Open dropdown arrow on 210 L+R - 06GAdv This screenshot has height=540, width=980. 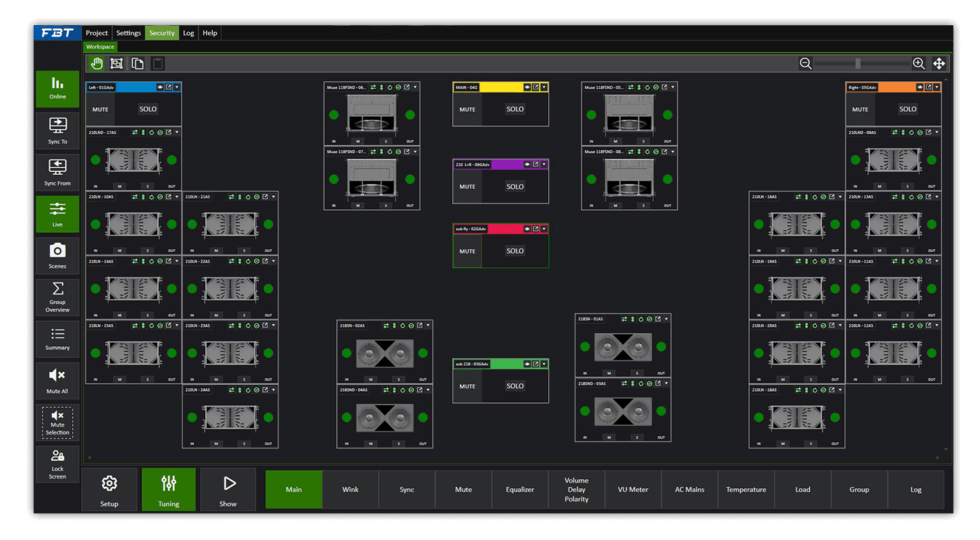(x=544, y=164)
